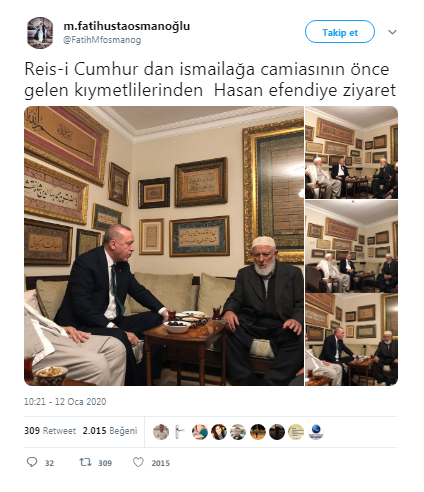
Task: View the 309 Retweet list
Action: 50,431
